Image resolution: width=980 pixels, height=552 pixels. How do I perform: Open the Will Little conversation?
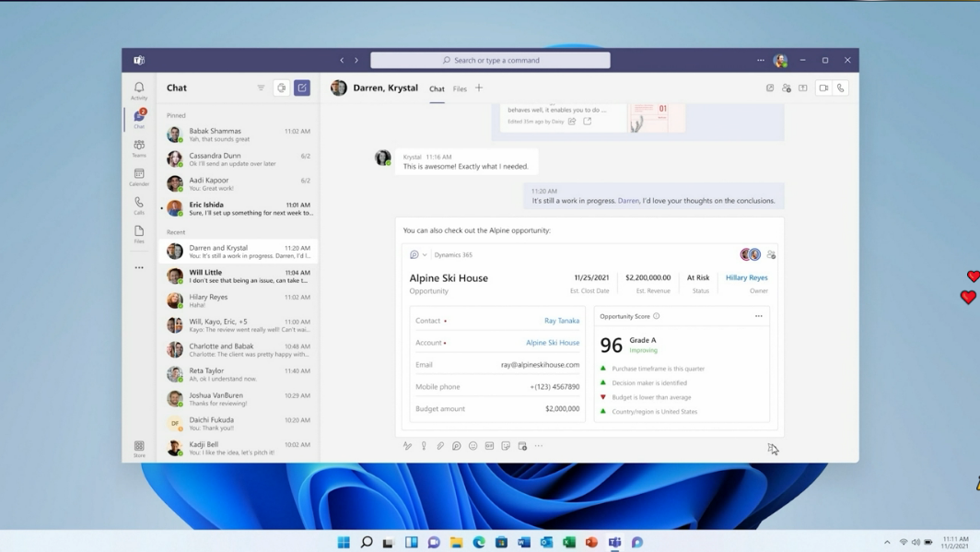[239, 276]
